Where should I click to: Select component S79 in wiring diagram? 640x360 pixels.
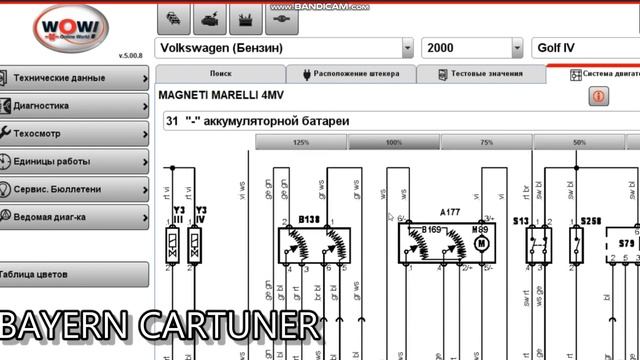[623, 245]
